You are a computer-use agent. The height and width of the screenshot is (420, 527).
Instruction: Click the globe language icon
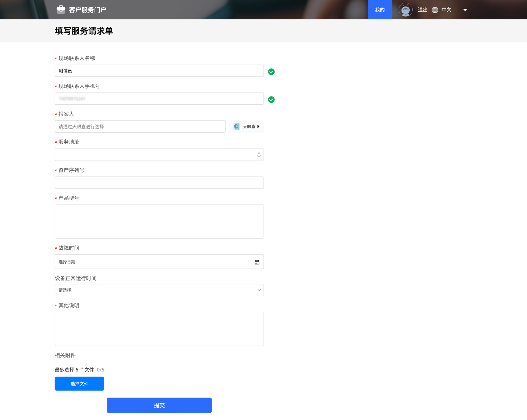[435, 10]
